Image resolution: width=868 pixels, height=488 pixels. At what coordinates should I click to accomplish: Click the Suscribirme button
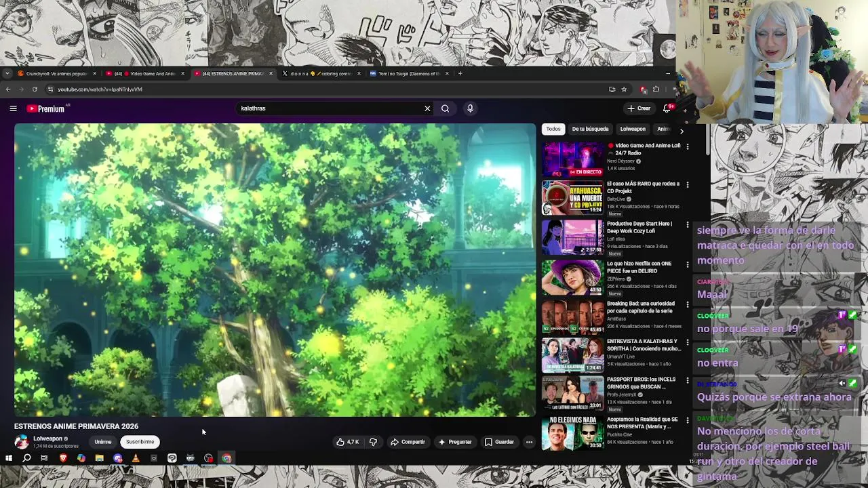pyautogui.click(x=140, y=442)
